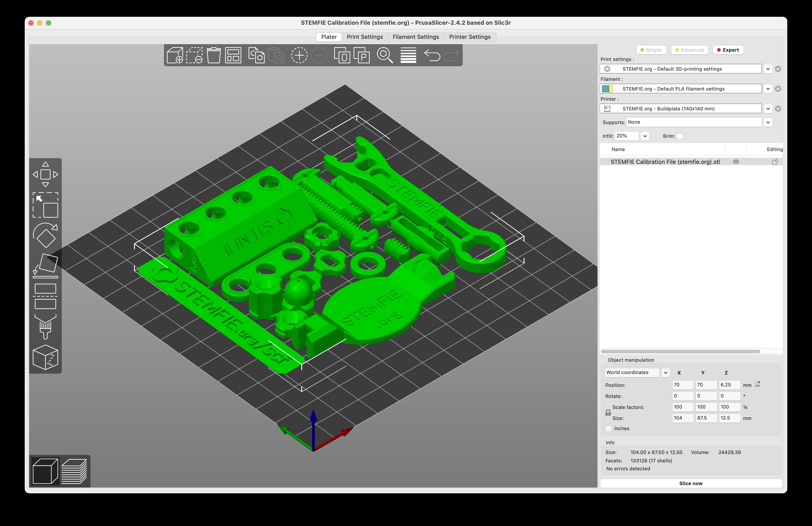
Task: Select the Cut tool in left toolbar
Action: tap(45, 296)
